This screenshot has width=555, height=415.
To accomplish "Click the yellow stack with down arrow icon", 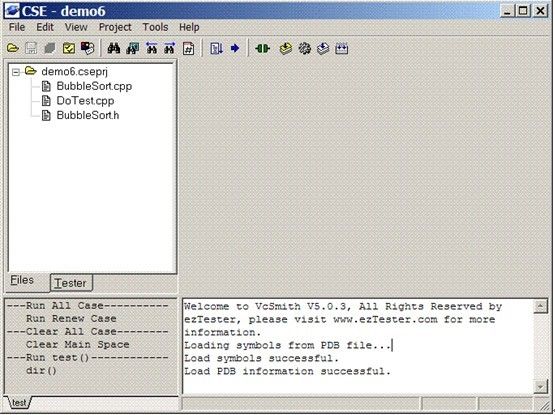I will 286,48.
